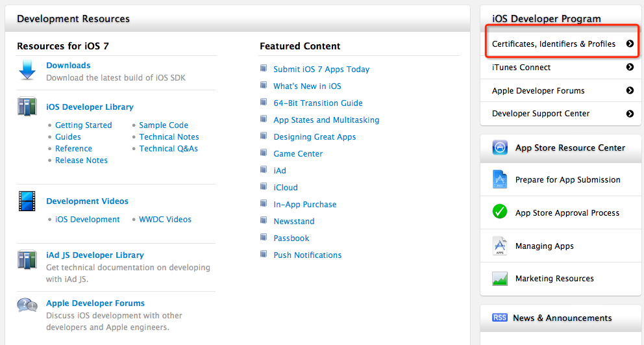Click the Marketing Resources chart icon
This screenshot has width=644, height=345.
point(499,278)
